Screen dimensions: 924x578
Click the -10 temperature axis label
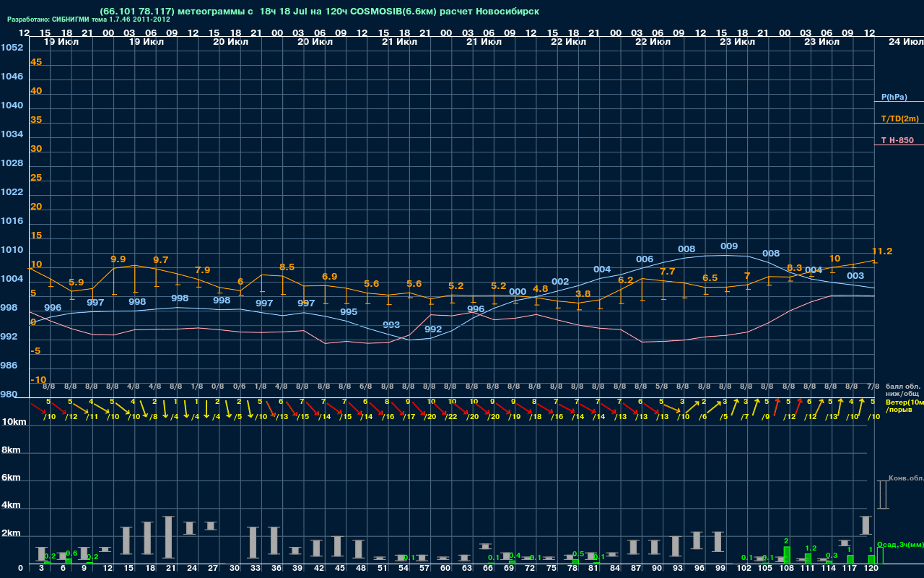click(x=38, y=380)
